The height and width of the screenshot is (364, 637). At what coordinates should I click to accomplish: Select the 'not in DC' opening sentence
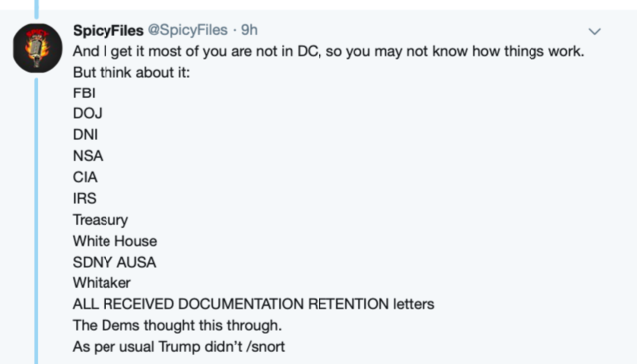[x=328, y=51]
